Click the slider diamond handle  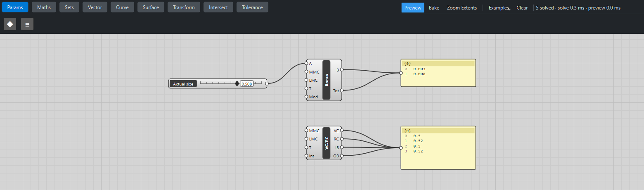tap(237, 83)
